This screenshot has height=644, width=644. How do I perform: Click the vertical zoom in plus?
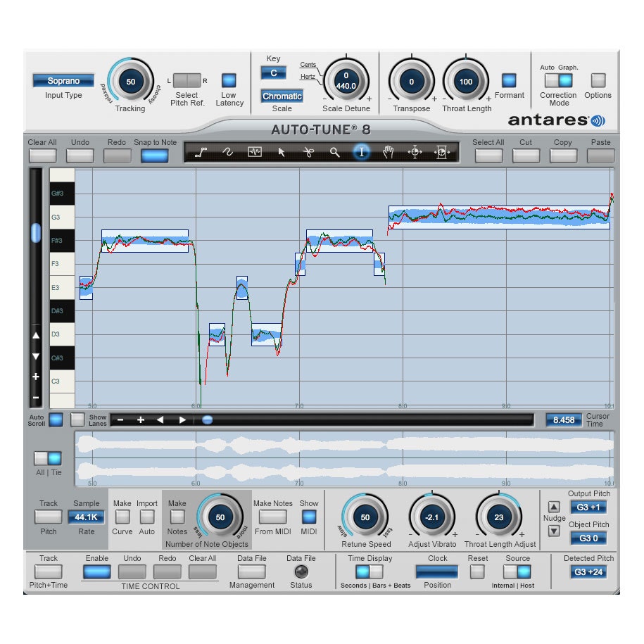click(x=36, y=377)
